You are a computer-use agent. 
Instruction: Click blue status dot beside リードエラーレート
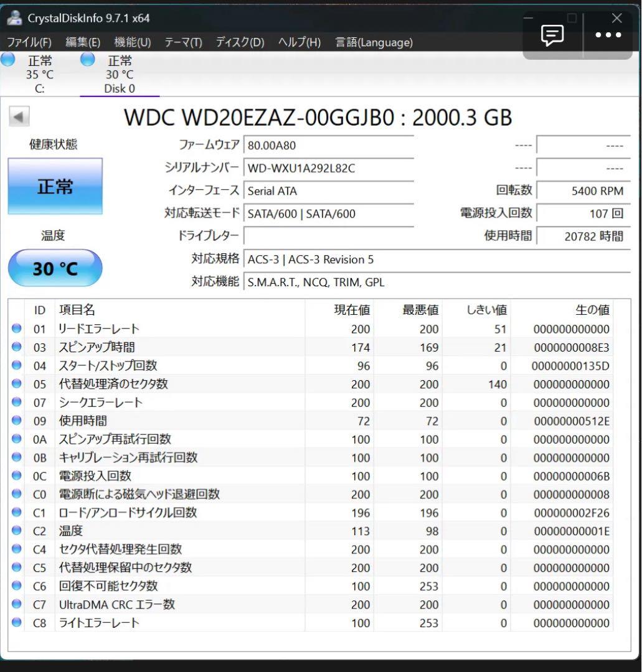[16, 329]
